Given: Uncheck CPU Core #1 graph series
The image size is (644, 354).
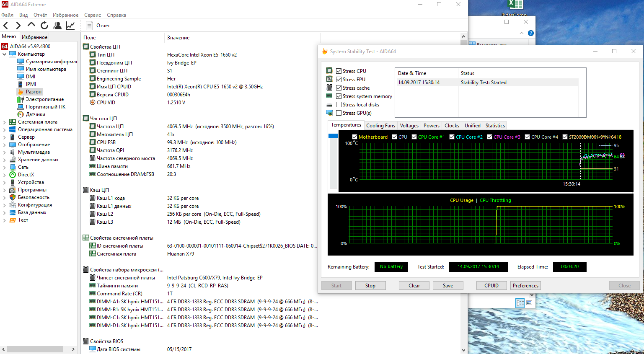Looking at the screenshot, I should point(414,137).
